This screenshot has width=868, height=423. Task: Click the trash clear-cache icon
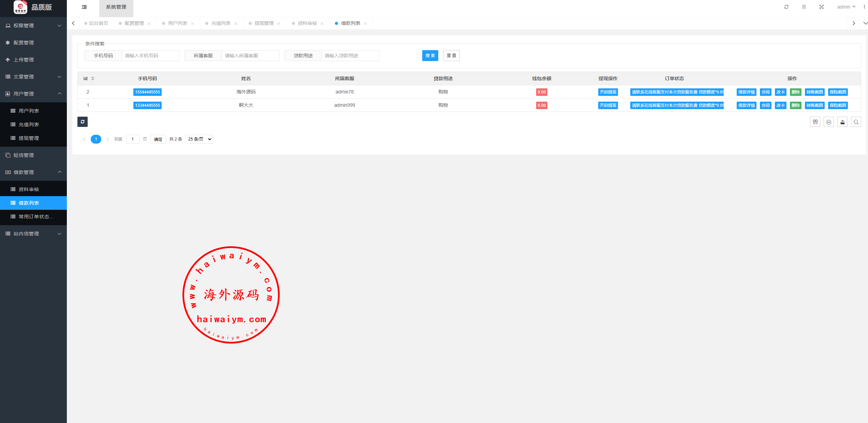(x=804, y=7)
